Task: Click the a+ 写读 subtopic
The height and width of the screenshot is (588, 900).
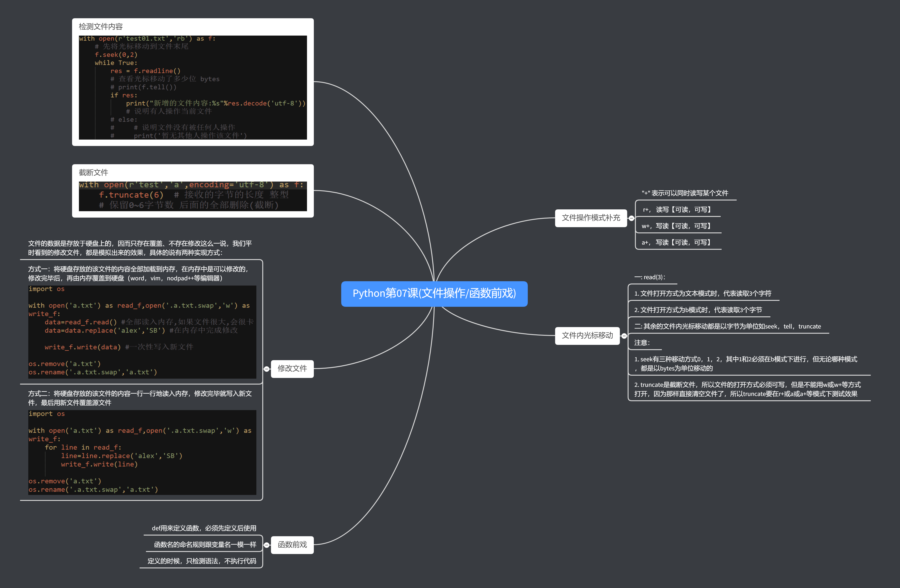Action: [676, 243]
